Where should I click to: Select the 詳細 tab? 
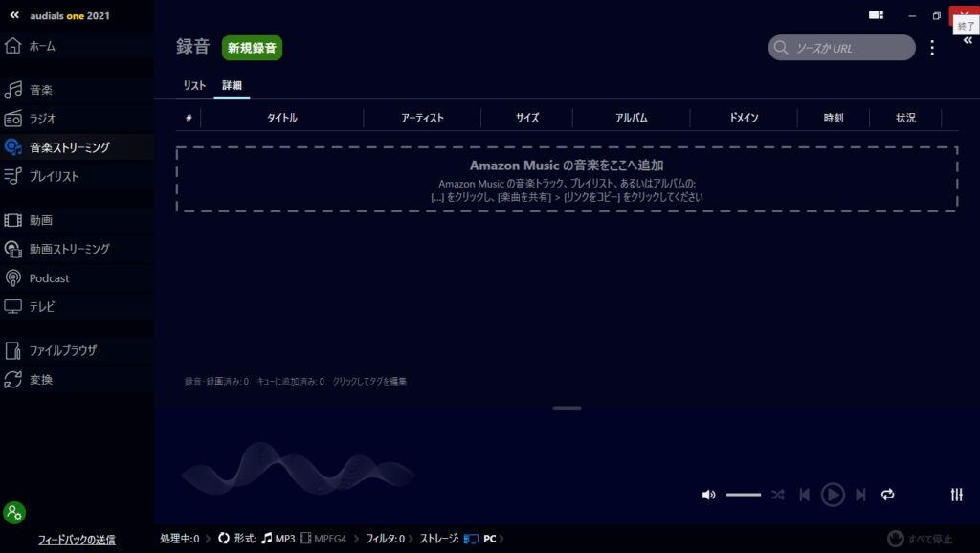click(x=232, y=86)
